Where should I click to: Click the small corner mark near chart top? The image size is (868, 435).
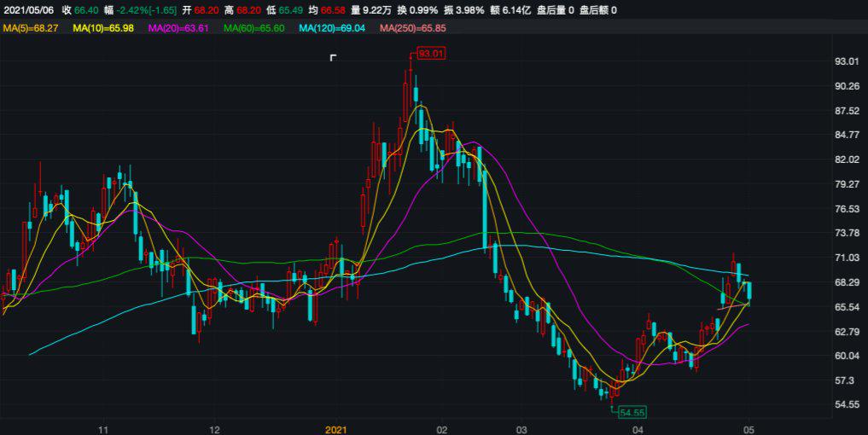(334, 58)
